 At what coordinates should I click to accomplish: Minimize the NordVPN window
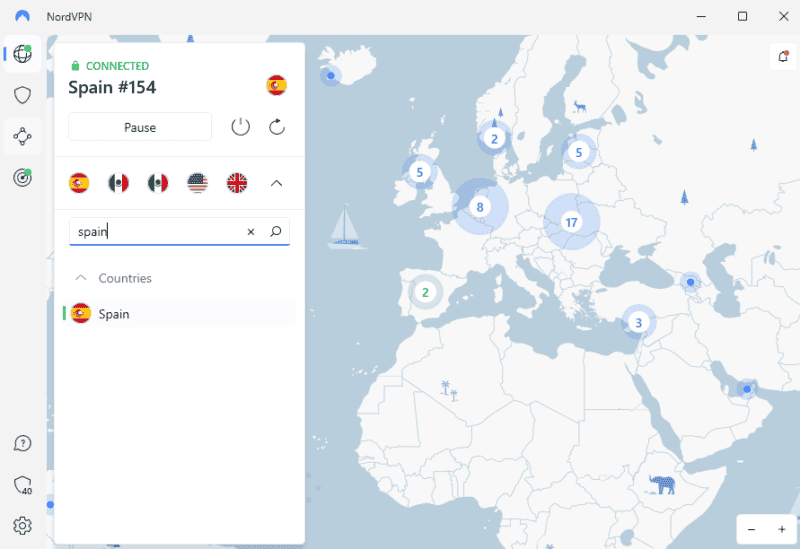point(702,16)
